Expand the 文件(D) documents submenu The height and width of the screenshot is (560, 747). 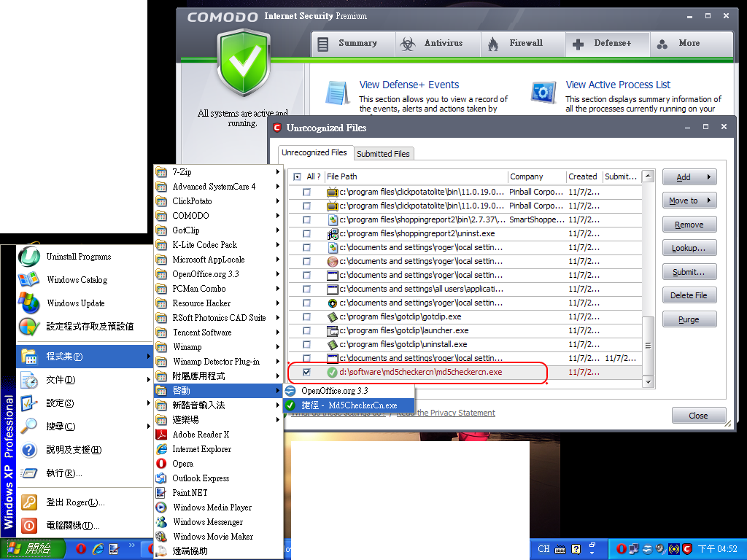(84, 379)
